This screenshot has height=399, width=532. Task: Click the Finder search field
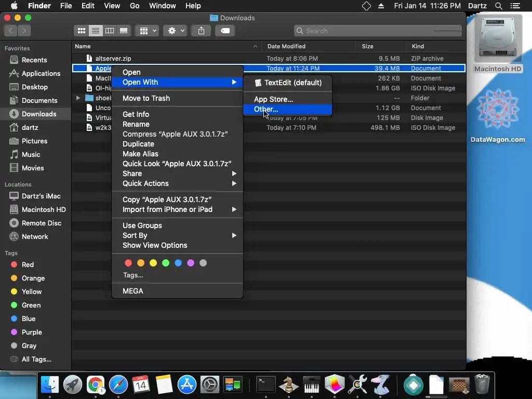point(378,31)
